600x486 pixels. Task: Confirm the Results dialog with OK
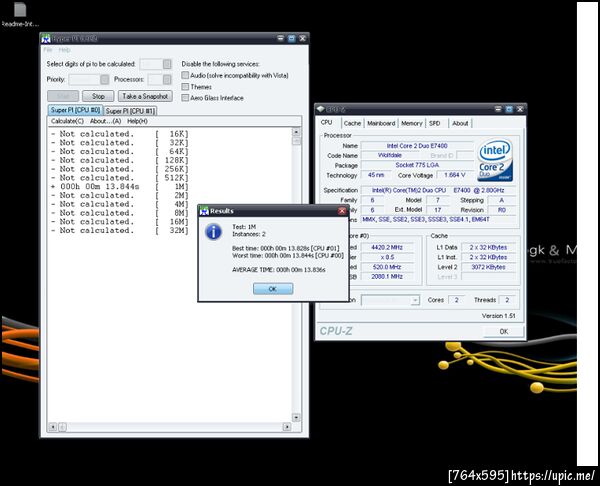click(273, 289)
